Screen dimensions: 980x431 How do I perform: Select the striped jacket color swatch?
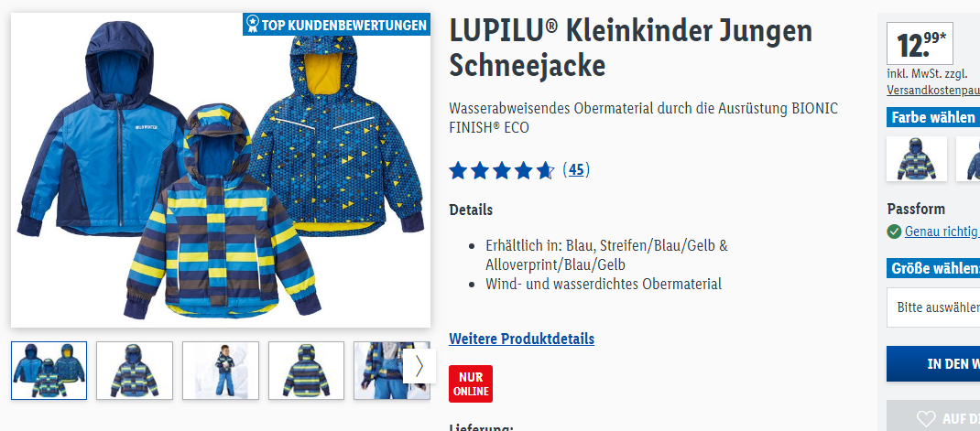[916, 159]
